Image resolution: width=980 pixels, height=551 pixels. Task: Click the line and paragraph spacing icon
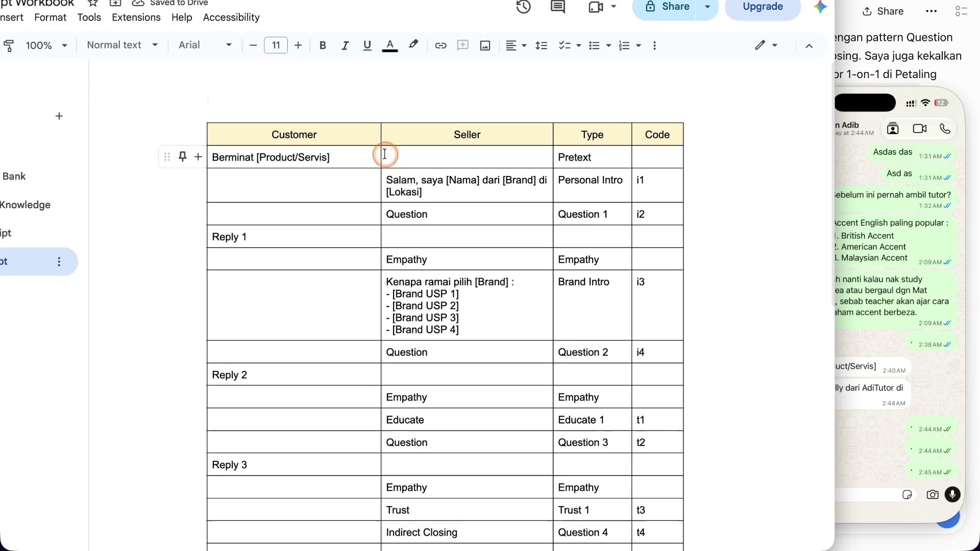[x=542, y=45]
